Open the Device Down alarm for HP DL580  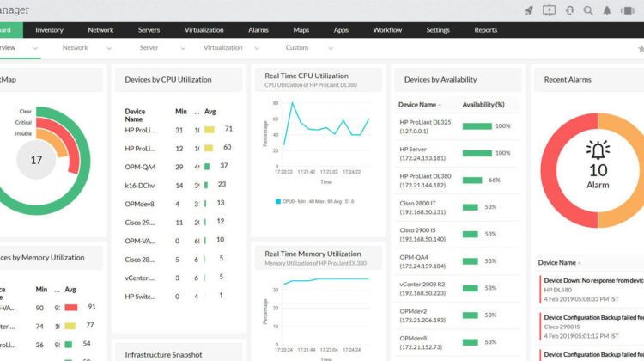(591, 290)
